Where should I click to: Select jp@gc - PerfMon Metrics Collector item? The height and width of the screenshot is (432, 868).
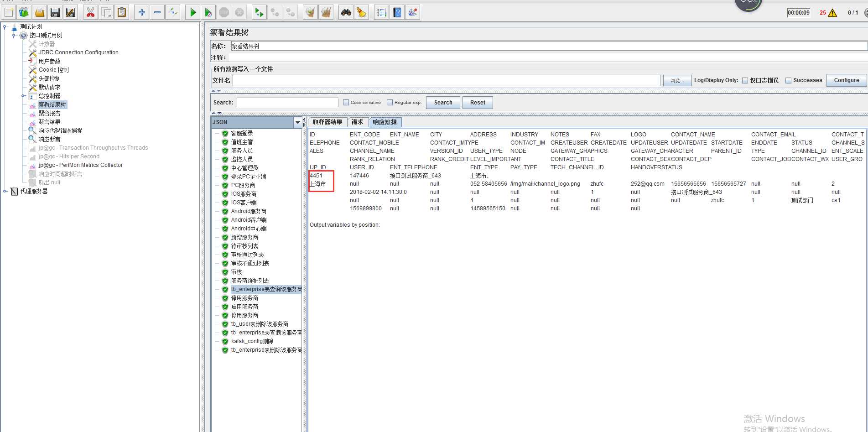[x=81, y=165]
